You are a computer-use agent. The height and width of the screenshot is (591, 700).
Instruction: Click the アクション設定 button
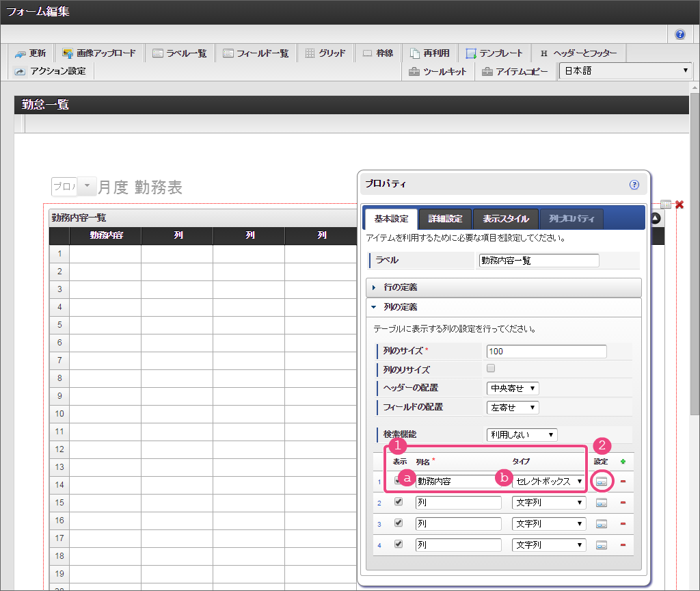coord(51,71)
